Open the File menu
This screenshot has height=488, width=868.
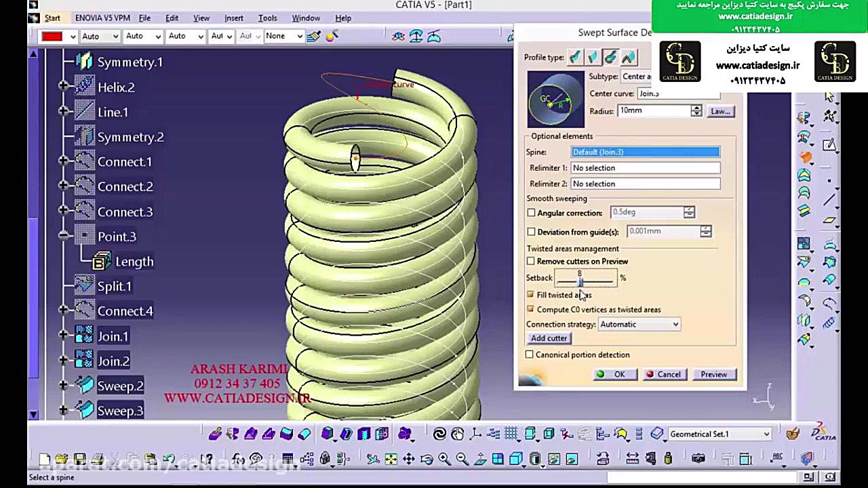[144, 18]
